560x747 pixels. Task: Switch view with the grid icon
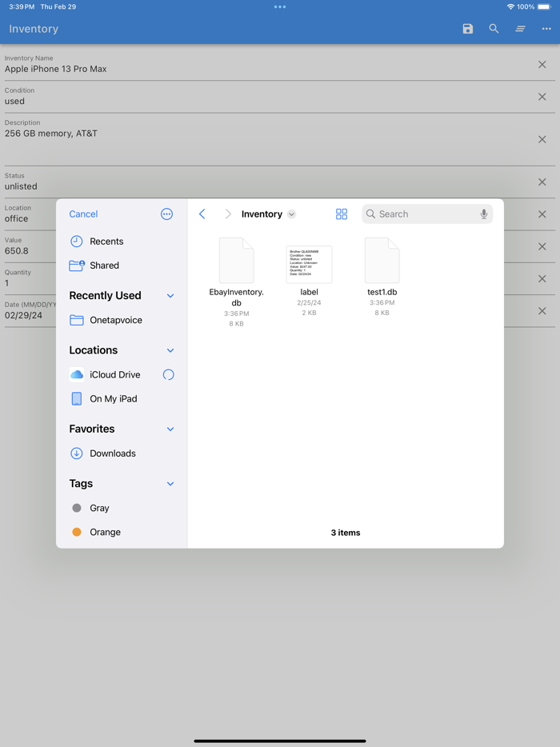[342, 214]
